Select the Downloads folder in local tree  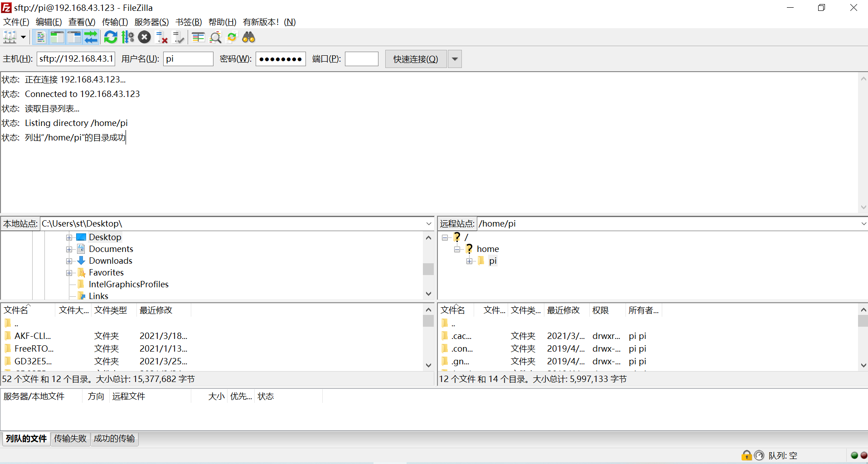pyautogui.click(x=110, y=261)
